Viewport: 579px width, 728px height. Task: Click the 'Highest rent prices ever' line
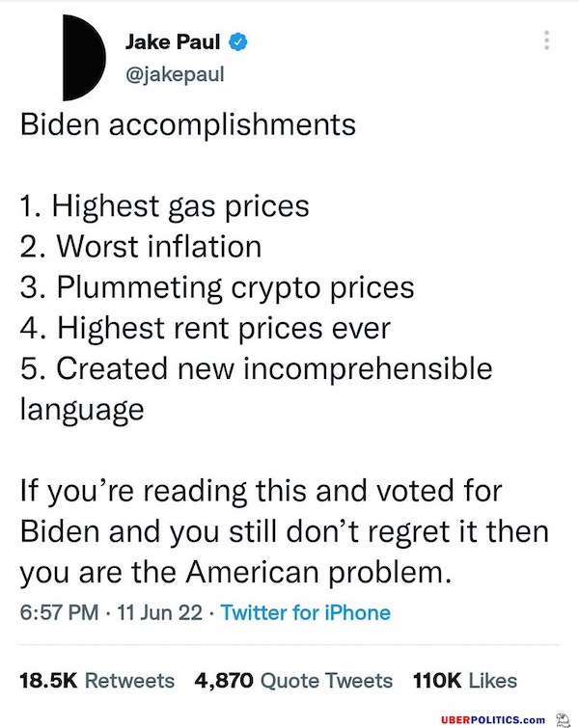click(x=205, y=327)
